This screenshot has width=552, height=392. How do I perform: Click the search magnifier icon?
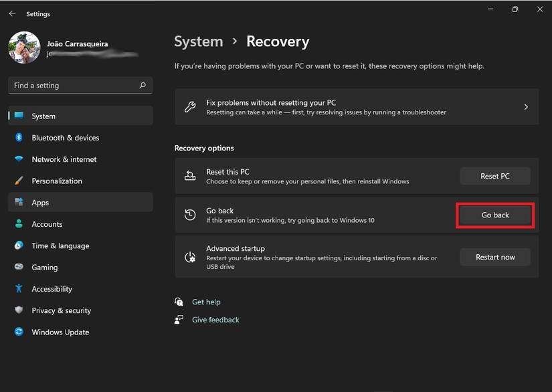pos(143,85)
